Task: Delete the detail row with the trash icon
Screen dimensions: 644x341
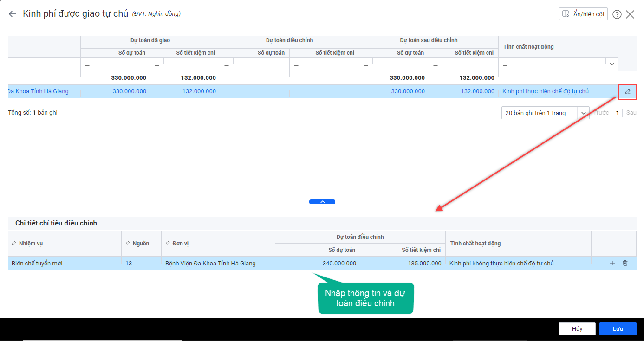Action: [x=625, y=264]
